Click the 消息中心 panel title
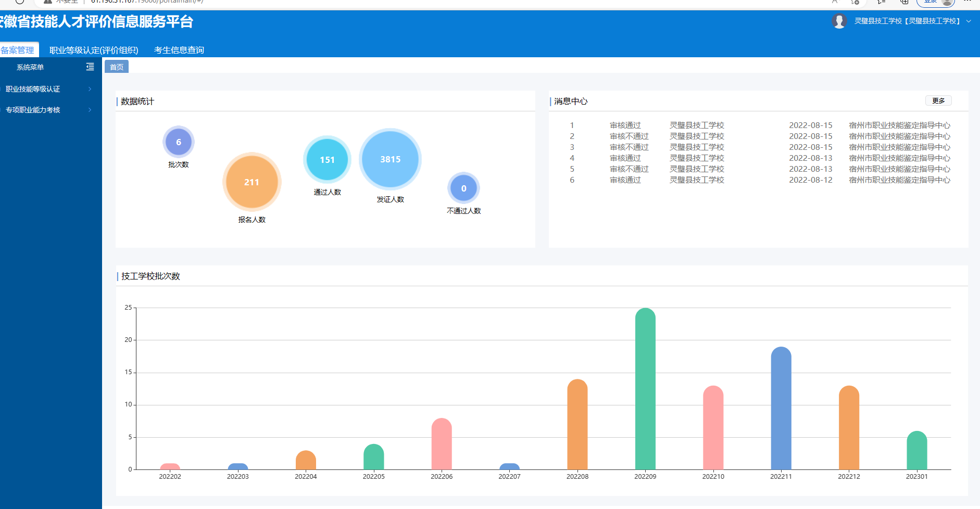The width and height of the screenshot is (980, 509). [x=571, y=101]
